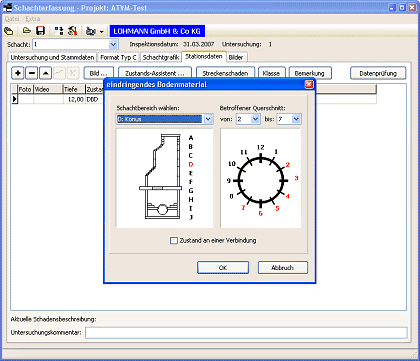420x361 pixels.
Task: Focus the Untersuchungskommentar input field
Action: [x=246, y=333]
